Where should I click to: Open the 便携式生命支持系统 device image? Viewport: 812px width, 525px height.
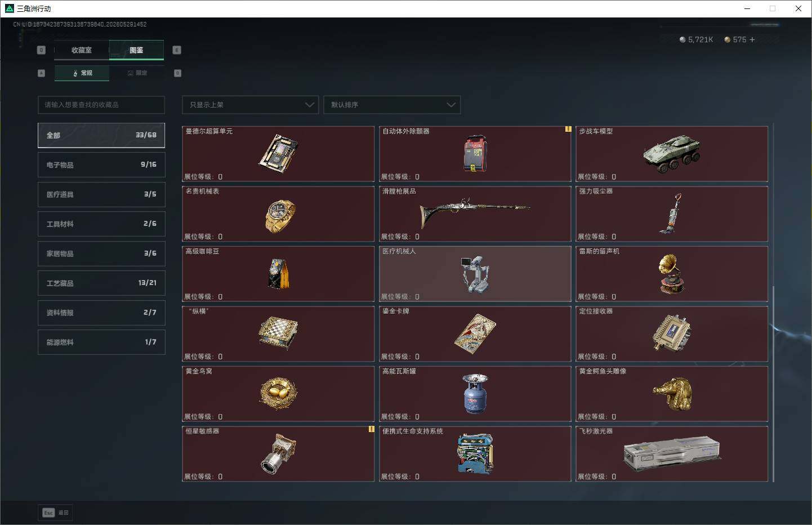pos(475,453)
